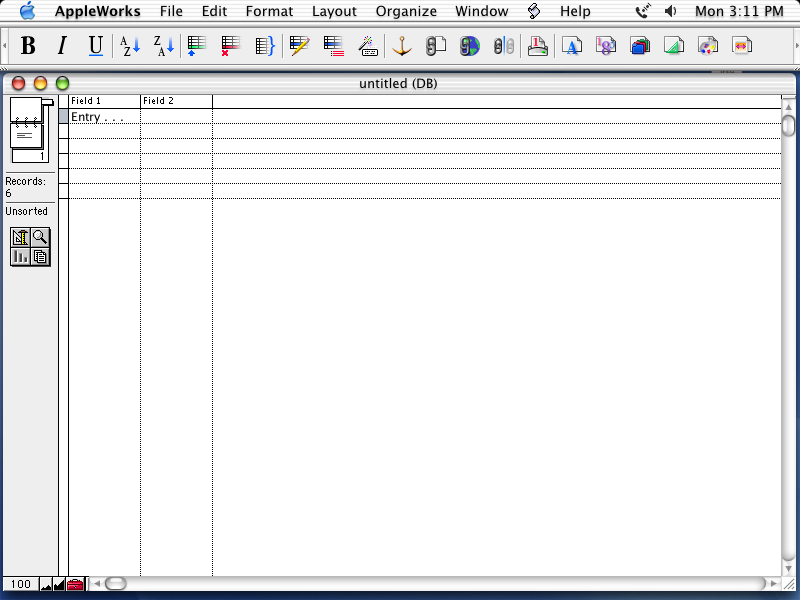Click the vertical scrollbar thumb

coord(788,126)
